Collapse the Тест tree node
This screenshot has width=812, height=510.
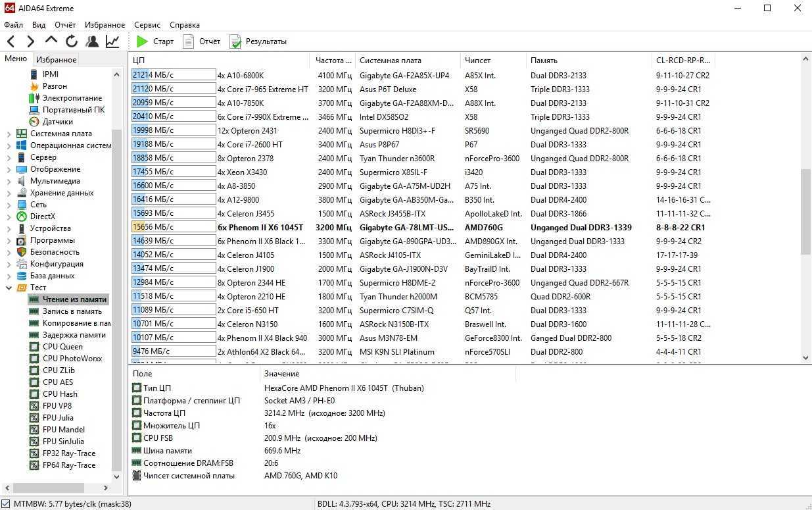pos(9,288)
